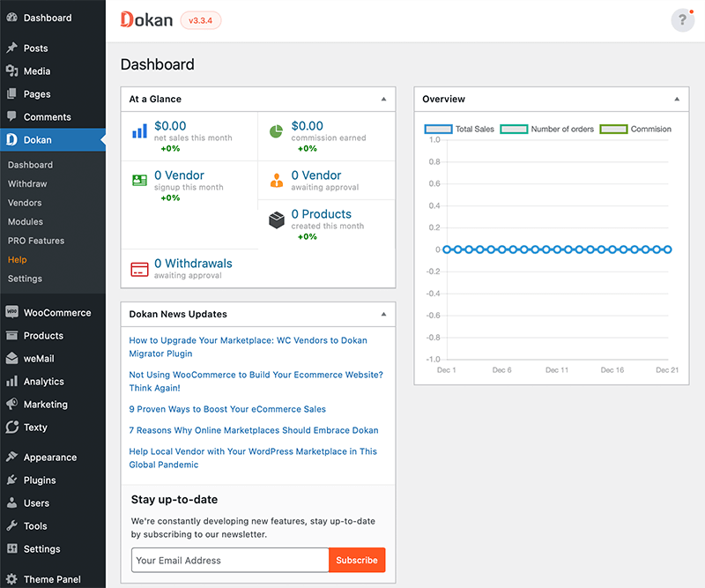Click the Media icon in sidebar
This screenshot has width=705, height=588.
pyautogui.click(x=11, y=71)
